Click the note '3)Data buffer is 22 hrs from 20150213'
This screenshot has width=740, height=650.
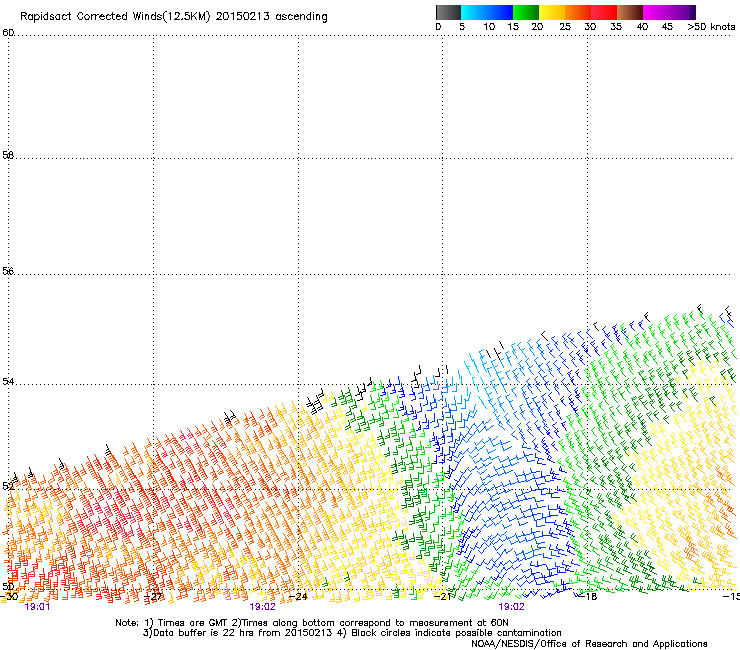pos(238,633)
